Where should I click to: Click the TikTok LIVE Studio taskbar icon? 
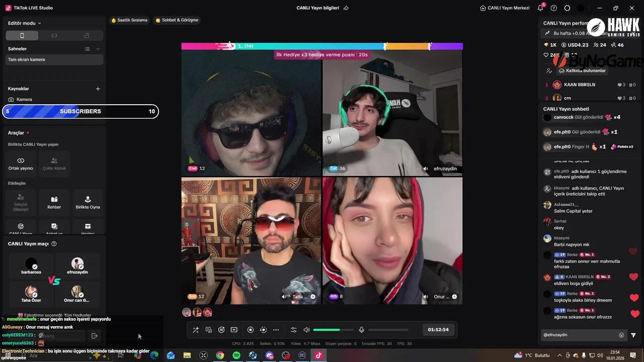click(318, 355)
